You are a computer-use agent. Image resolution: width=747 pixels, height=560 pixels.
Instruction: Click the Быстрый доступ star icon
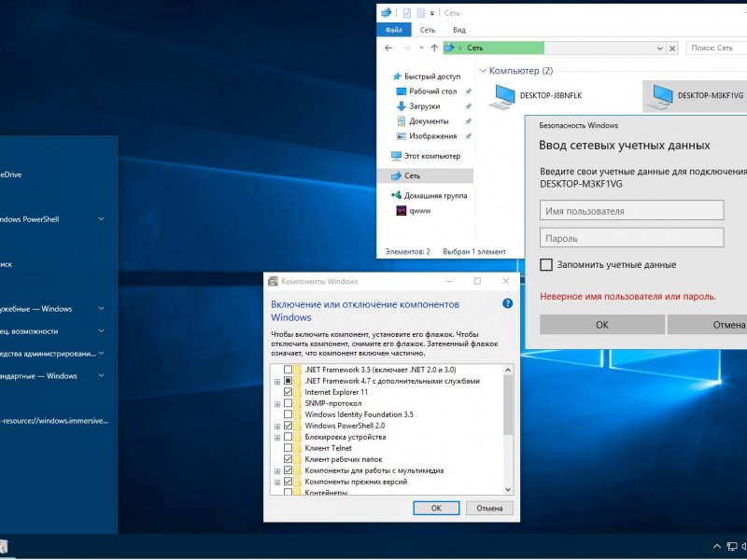397,77
